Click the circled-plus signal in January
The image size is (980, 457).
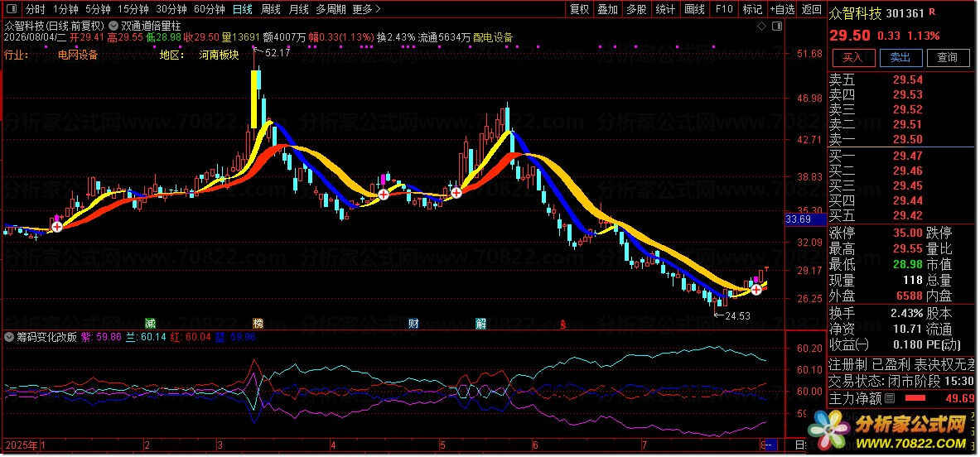(57, 227)
